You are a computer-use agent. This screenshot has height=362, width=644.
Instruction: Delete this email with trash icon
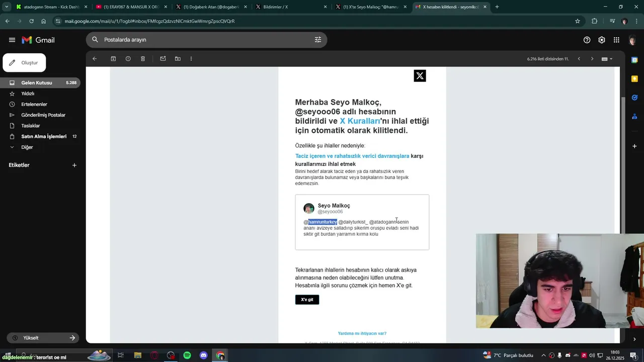click(143, 59)
